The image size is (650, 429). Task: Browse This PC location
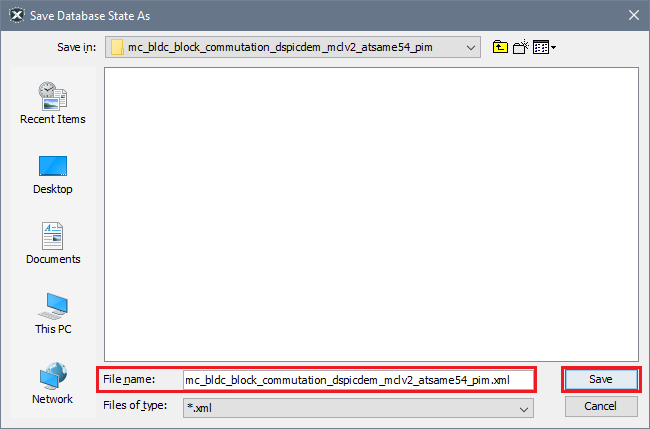pyautogui.click(x=53, y=314)
